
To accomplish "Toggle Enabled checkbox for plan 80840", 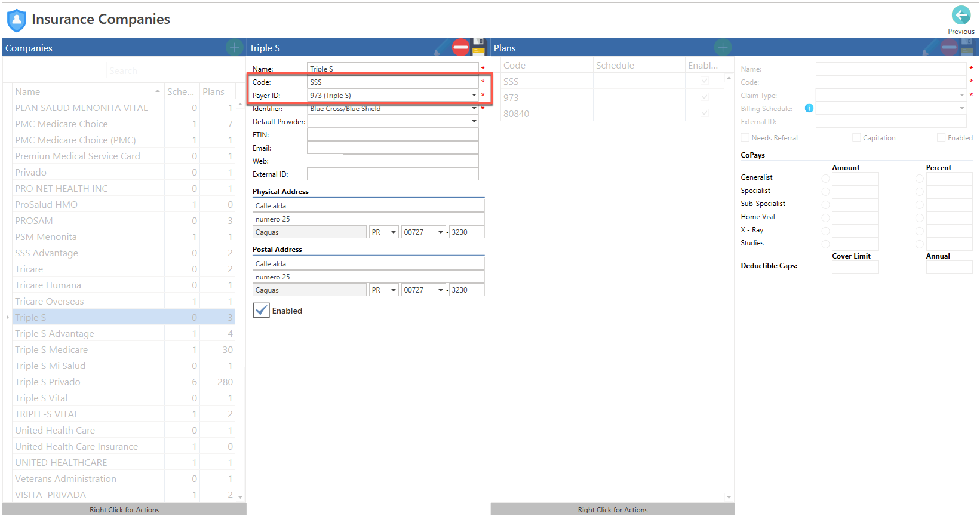I will point(705,113).
